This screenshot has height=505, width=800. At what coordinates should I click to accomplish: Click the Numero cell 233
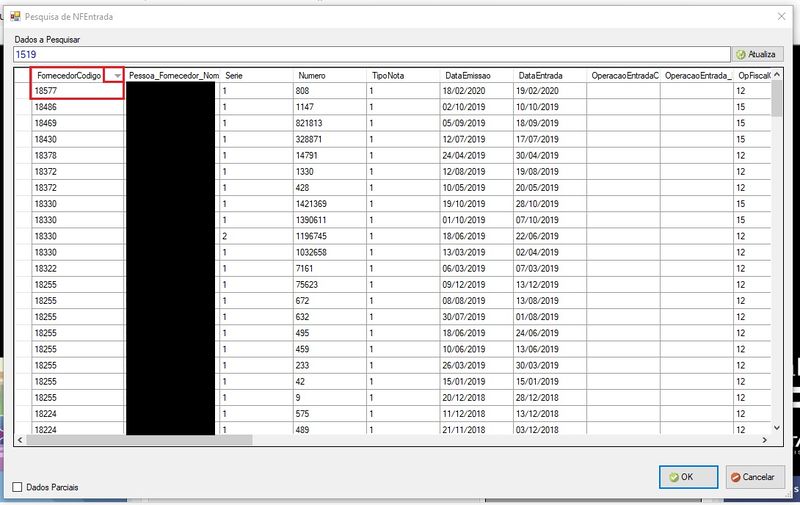(330, 365)
